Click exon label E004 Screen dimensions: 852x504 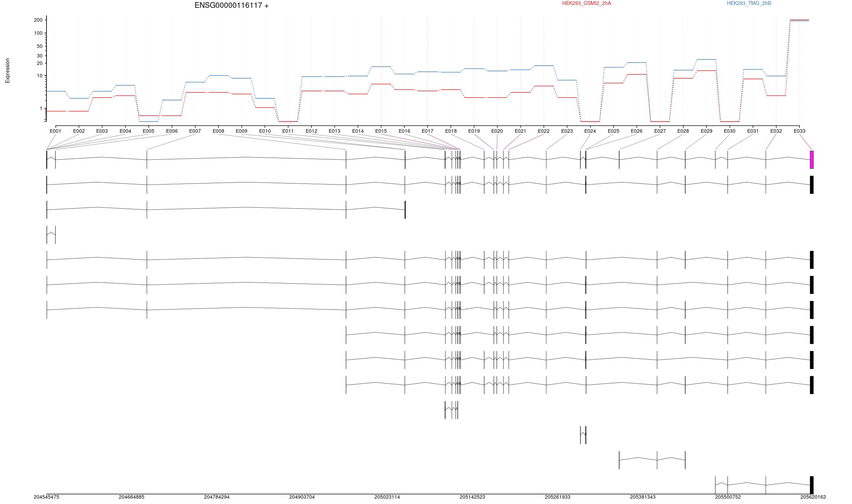click(x=125, y=131)
